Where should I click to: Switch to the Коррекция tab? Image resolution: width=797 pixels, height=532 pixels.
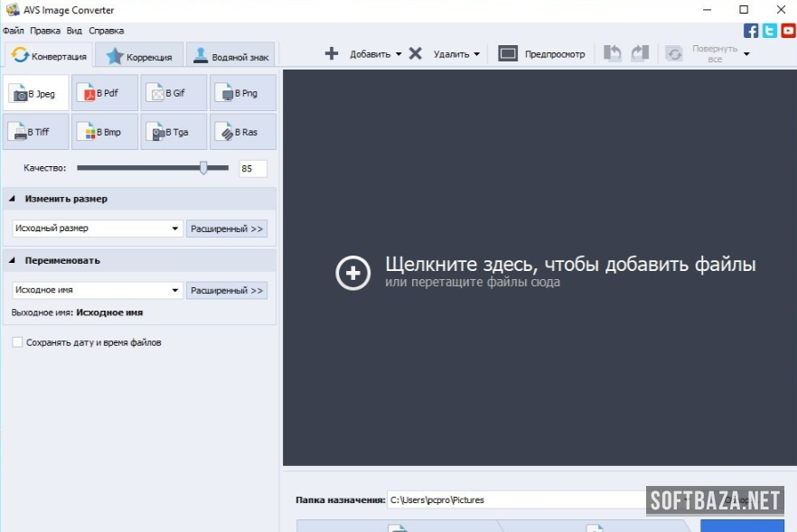pos(139,56)
